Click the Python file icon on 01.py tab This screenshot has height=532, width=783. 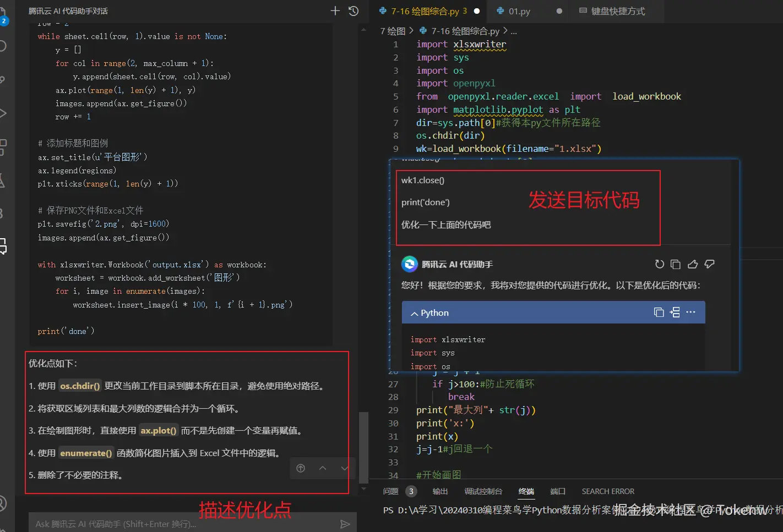point(500,11)
